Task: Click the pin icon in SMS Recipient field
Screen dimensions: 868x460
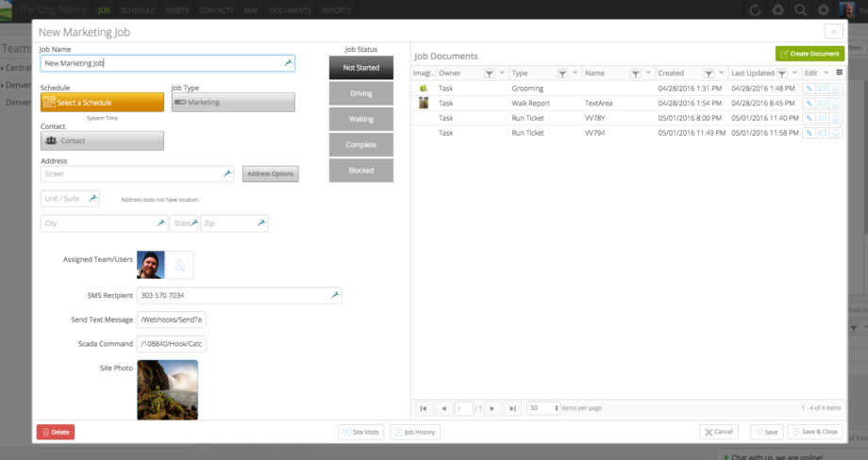Action: [x=335, y=295]
